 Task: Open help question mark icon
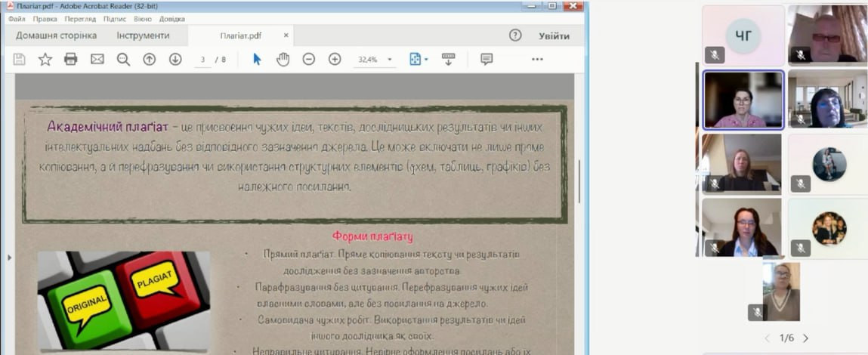[515, 35]
